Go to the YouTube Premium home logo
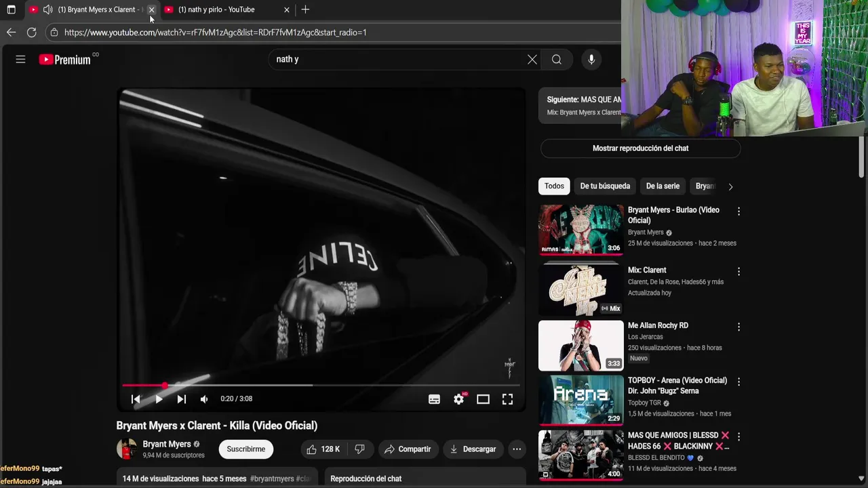This screenshot has width=868, height=488. 65,60
